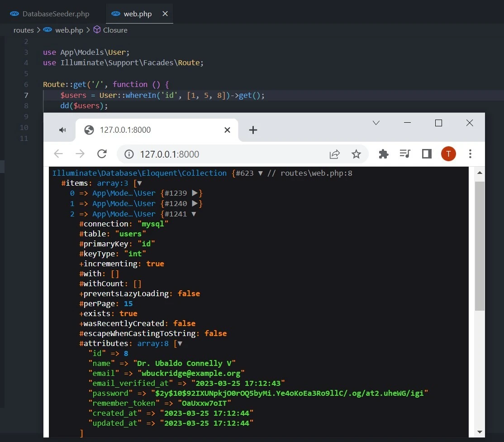504x442 pixels.
Task: View site info via the info icon
Action: point(129,154)
